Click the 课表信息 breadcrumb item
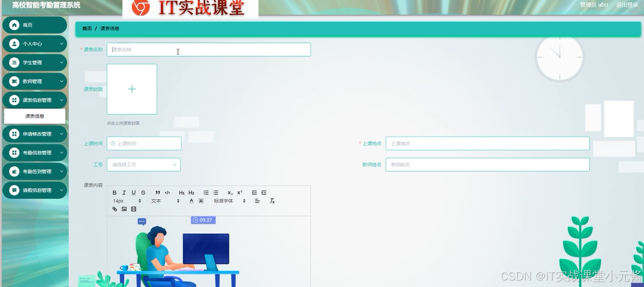Image resolution: width=644 pixels, height=287 pixels. pyautogui.click(x=110, y=28)
